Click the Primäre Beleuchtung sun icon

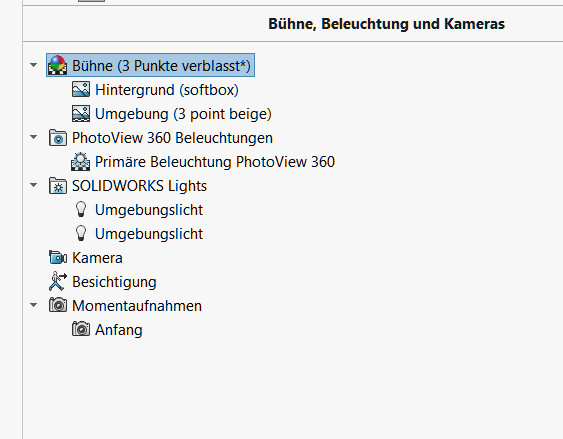pos(81,162)
